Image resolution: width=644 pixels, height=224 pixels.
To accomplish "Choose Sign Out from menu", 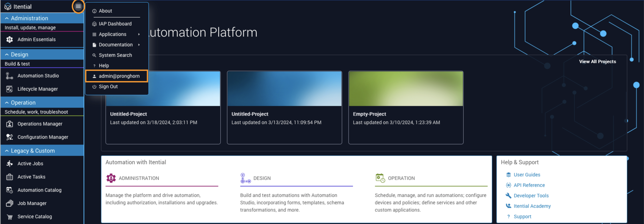I will (108, 87).
